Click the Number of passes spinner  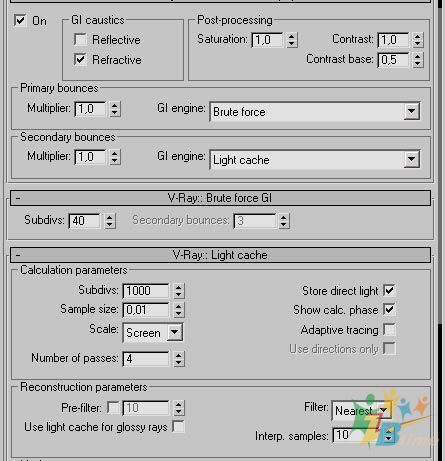click(x=179, y=359)
